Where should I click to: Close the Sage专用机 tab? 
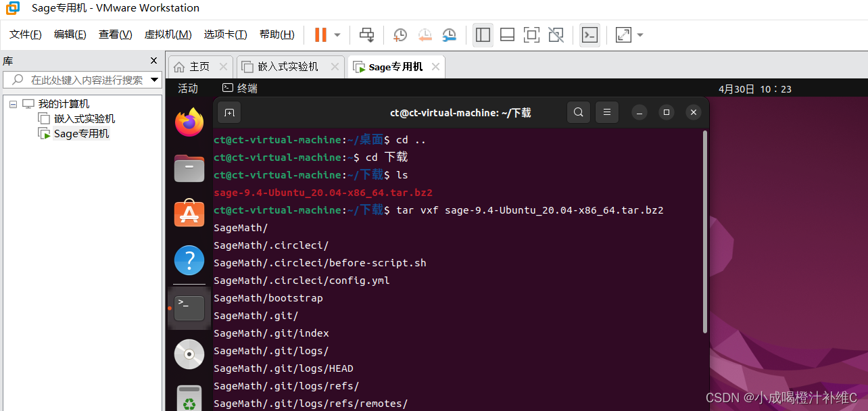coord(436,66)
